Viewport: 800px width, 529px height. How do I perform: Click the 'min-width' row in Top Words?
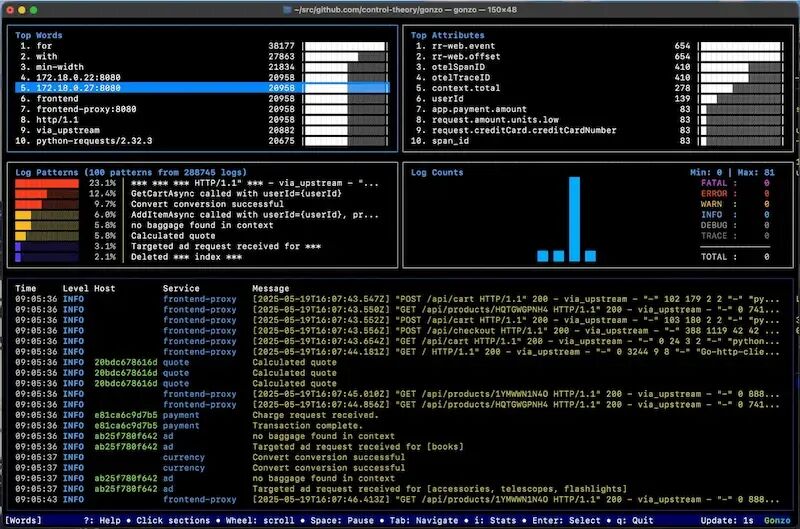[202, 67]
